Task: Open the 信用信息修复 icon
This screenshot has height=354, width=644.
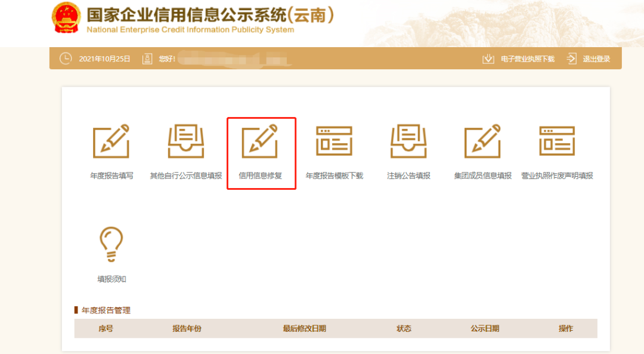Action: pos(260,141)
